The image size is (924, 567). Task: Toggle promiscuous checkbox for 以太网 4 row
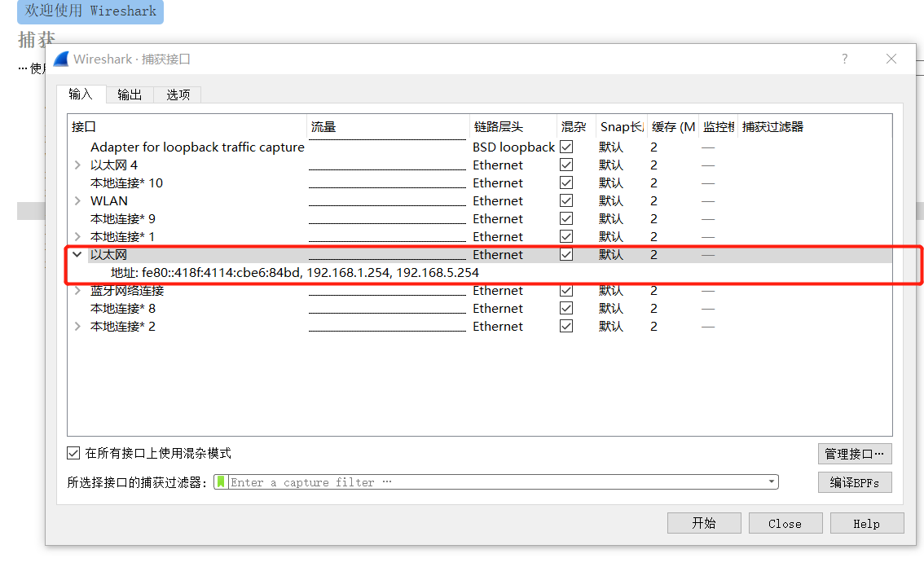click(x=566, y=165)
